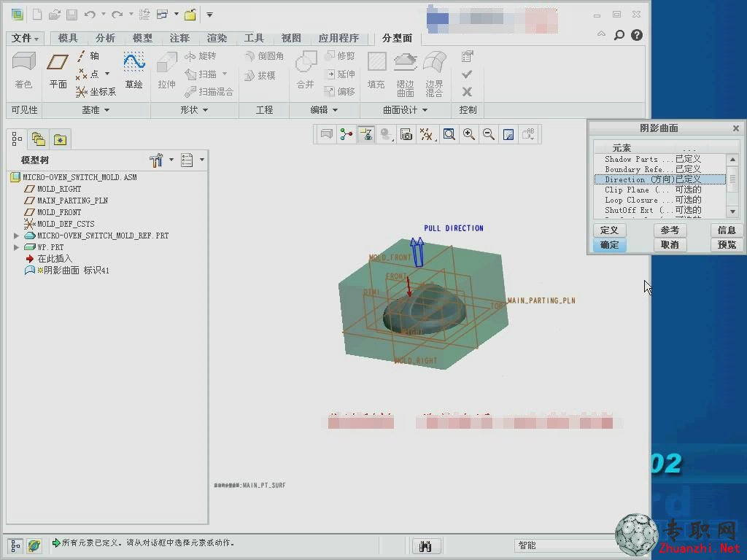Switch to the Tools (工具) tab
747x560 pixels.
(253, 38)
